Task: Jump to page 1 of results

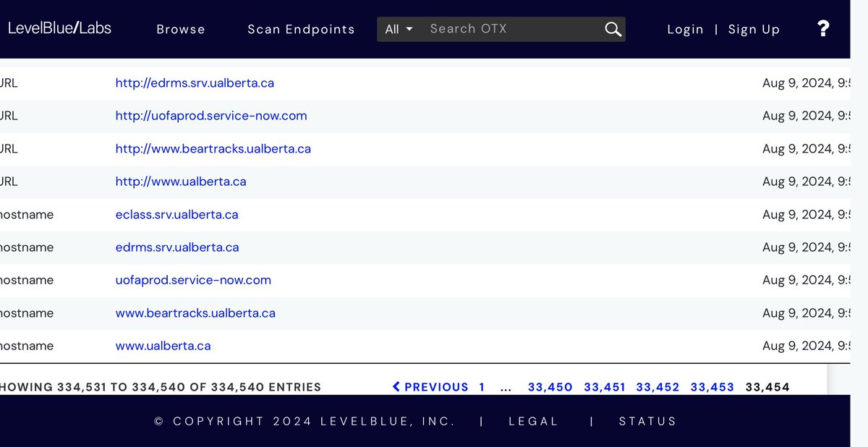Action: 482,387
